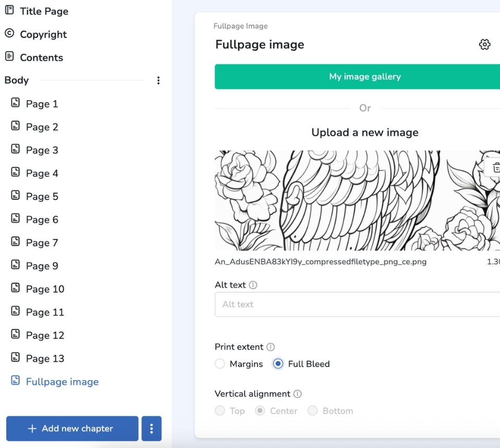
Task: Select the Full Bleed radio button
Action: 278,364
